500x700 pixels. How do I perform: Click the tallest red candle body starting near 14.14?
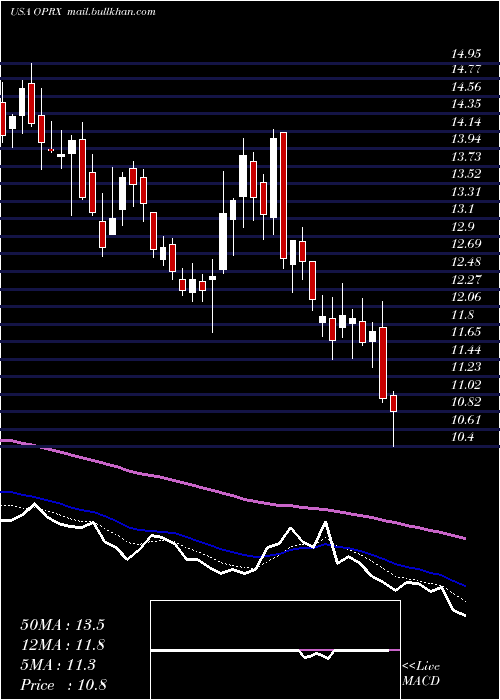(x=283, y=195)
